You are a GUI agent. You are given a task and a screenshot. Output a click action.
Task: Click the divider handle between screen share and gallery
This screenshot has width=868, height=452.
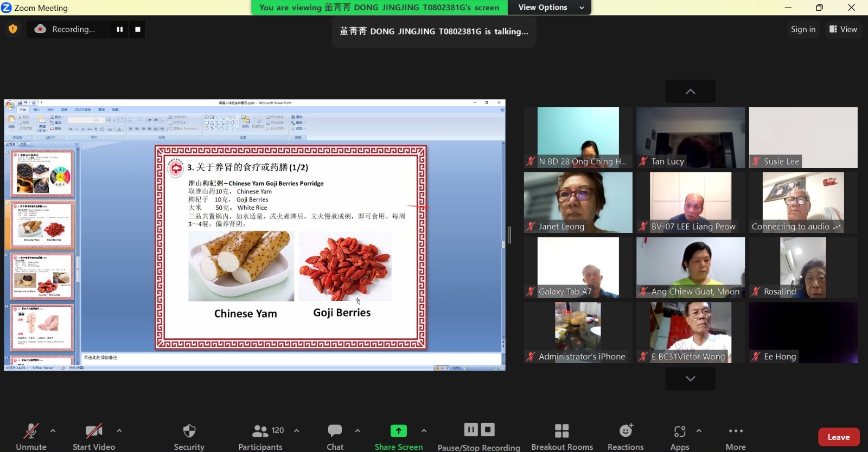509,235
